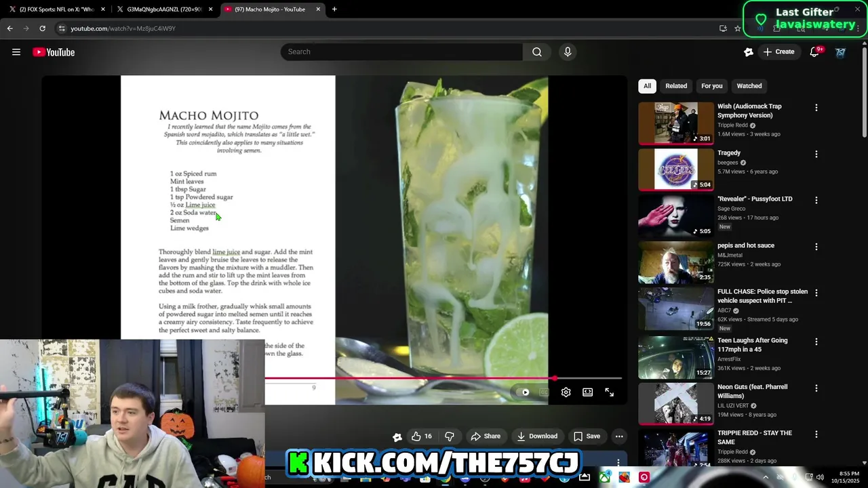Select the All filter chip
Viewport: 868px width, 488px height.
[x=647, y=86]
